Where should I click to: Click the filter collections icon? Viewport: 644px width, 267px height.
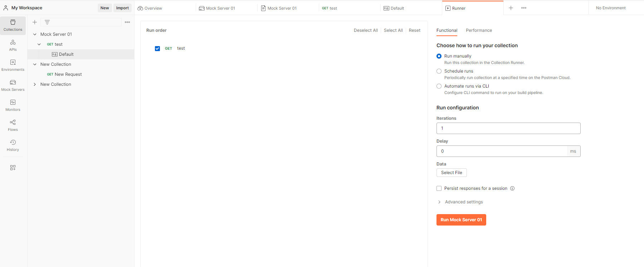pyautogui.click(x=47, y=22)
